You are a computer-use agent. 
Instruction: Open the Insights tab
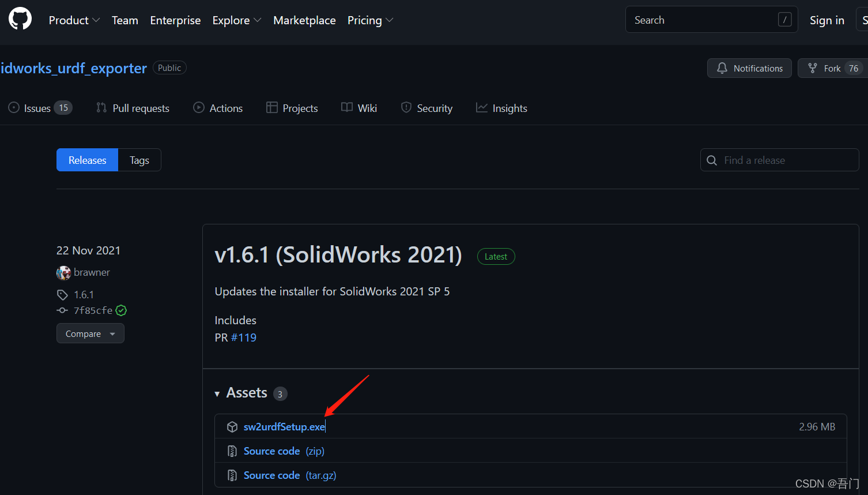[x=501, y=108]
